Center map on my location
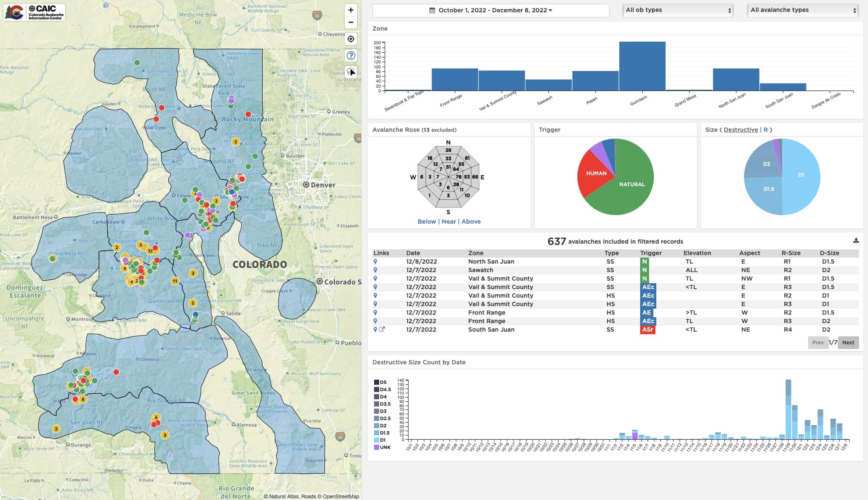The height and width of the screenshot is (500, 868). [x=351, y=39]
